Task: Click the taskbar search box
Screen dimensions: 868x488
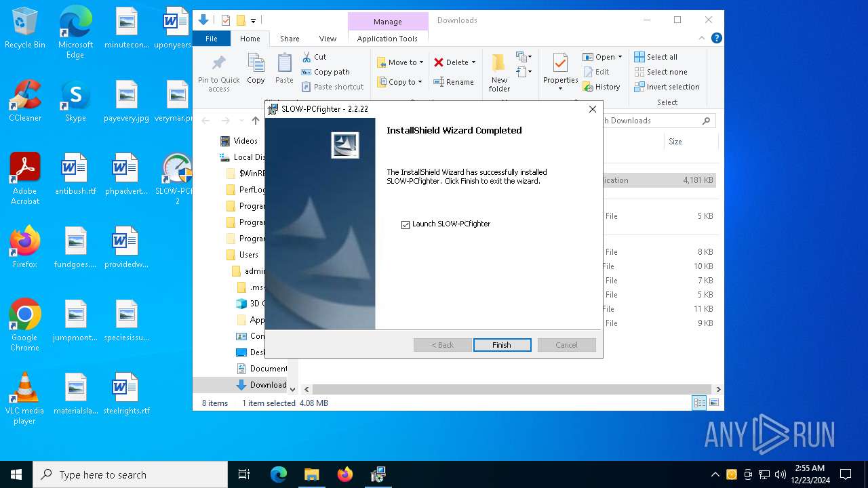Action: pyautogui.click(x=130, y=474)
